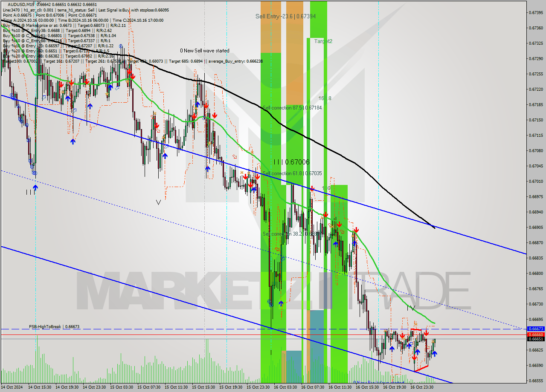
Task: Click the 'Buy %10 @ C_Entry88' line
Action: coord(56,40)
